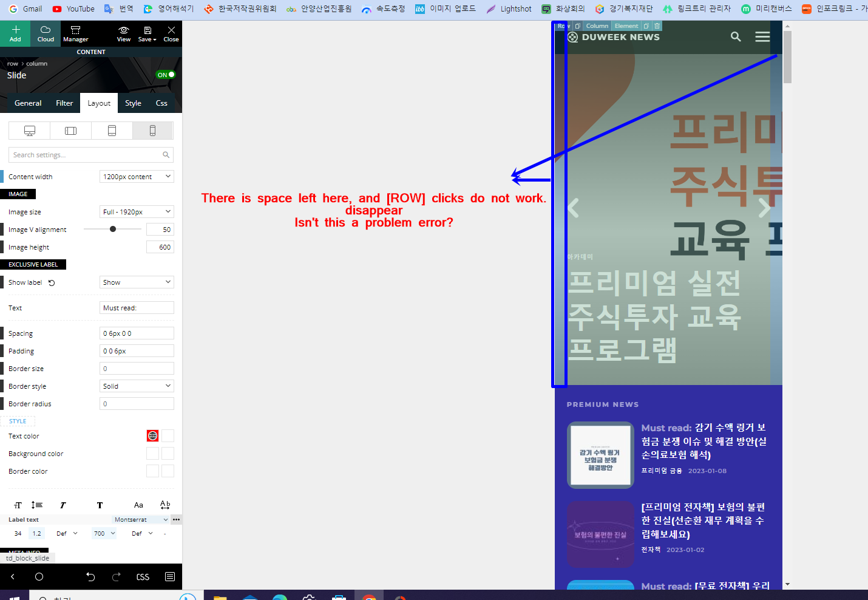Click the letter spacing icon
Image resolution: width=868 pixels, height=600 pixels.
pos(165,505)
